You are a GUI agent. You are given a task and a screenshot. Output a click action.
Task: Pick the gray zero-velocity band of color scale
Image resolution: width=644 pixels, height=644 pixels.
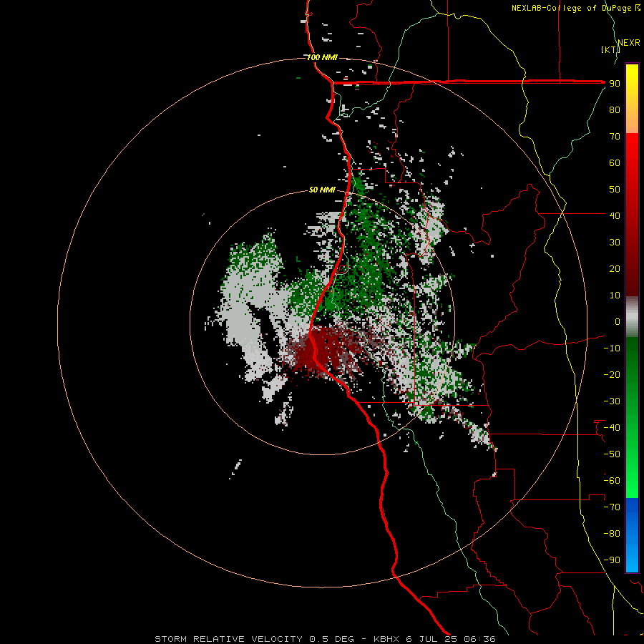pos(632,317)
